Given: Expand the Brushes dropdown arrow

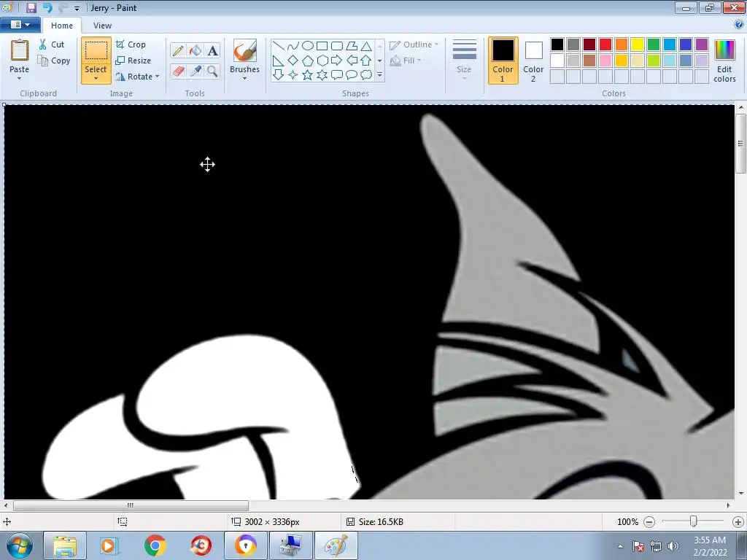Looking at the screenshot, I should (x=244, y=79).
